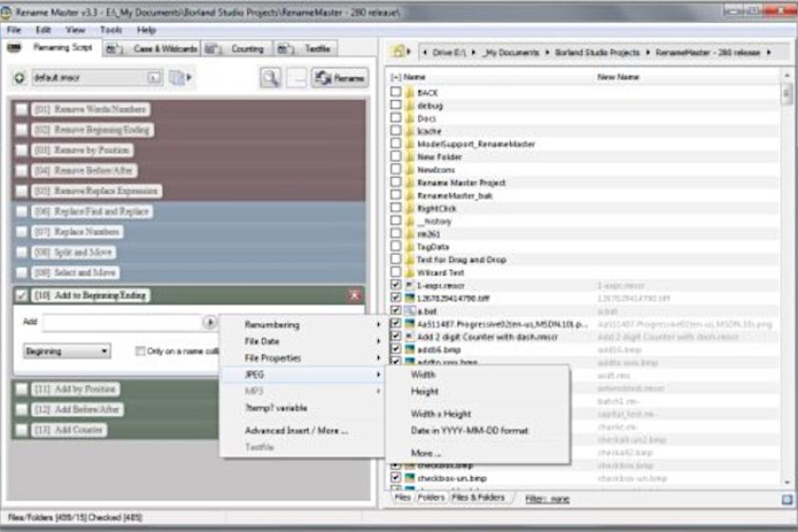Check the BACK folder checkbox
798x532 pixels.
(395, 92)
